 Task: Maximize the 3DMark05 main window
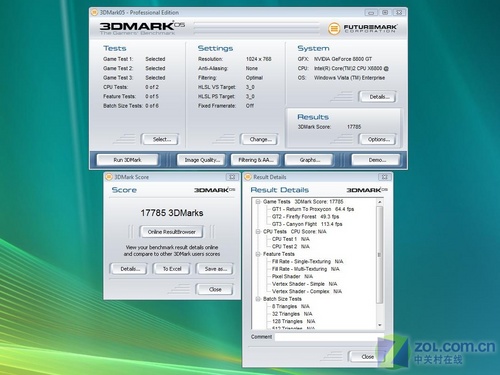coord(385,13)
